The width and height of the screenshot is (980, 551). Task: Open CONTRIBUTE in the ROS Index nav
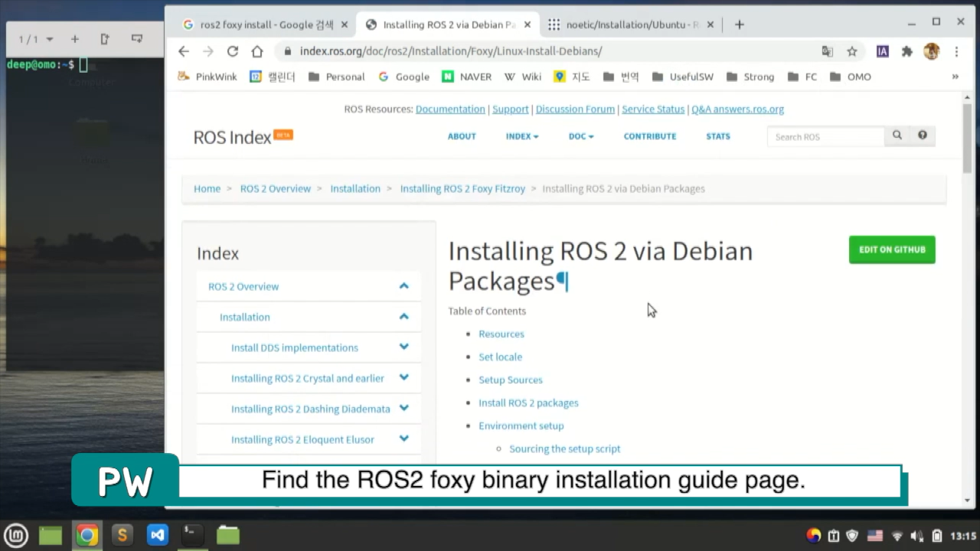click(650, 136)
